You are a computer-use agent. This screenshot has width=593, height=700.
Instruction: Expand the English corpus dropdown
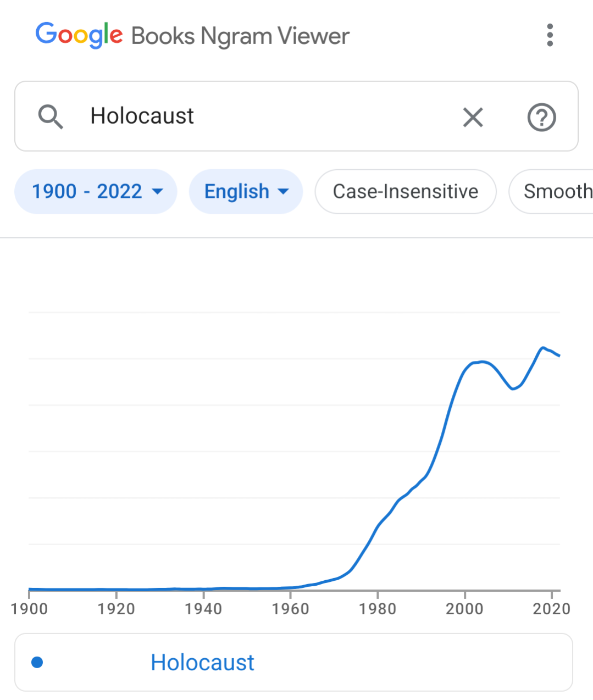click(246, 191)
